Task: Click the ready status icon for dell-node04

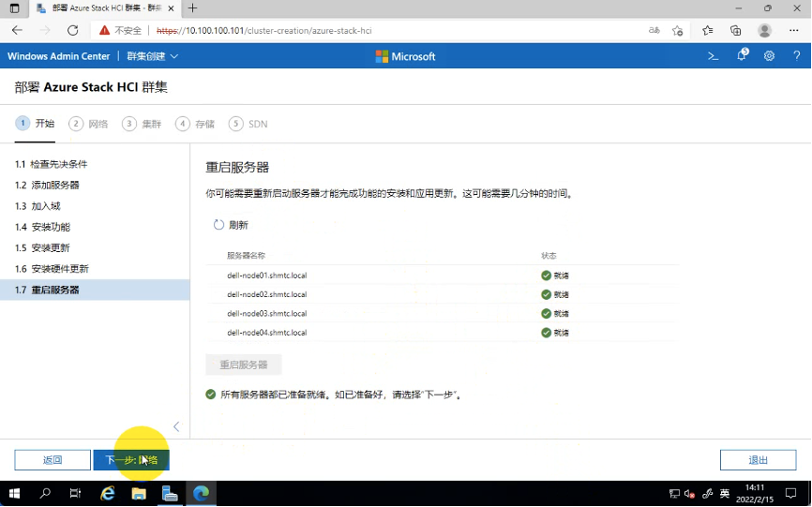Action: [546, 333]
